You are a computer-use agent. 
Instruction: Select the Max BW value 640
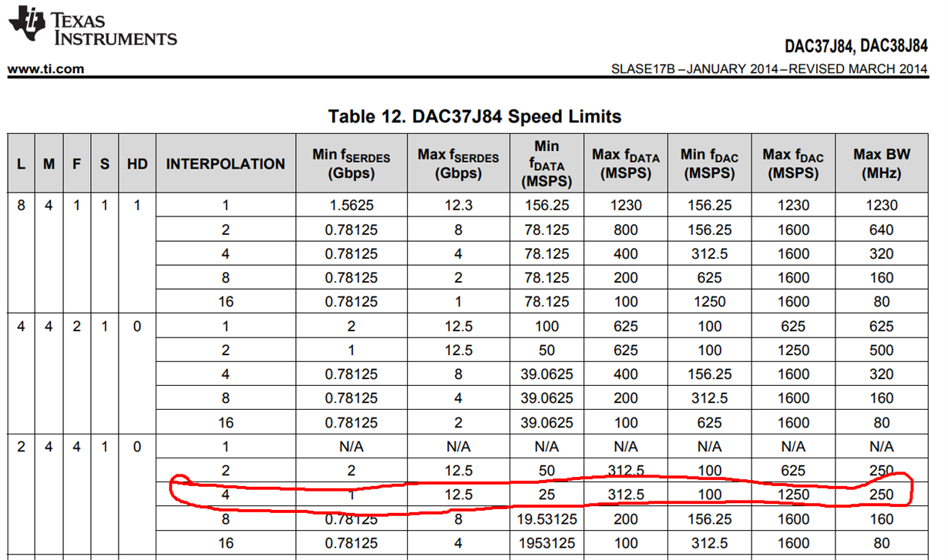click(x=882, y=230)
